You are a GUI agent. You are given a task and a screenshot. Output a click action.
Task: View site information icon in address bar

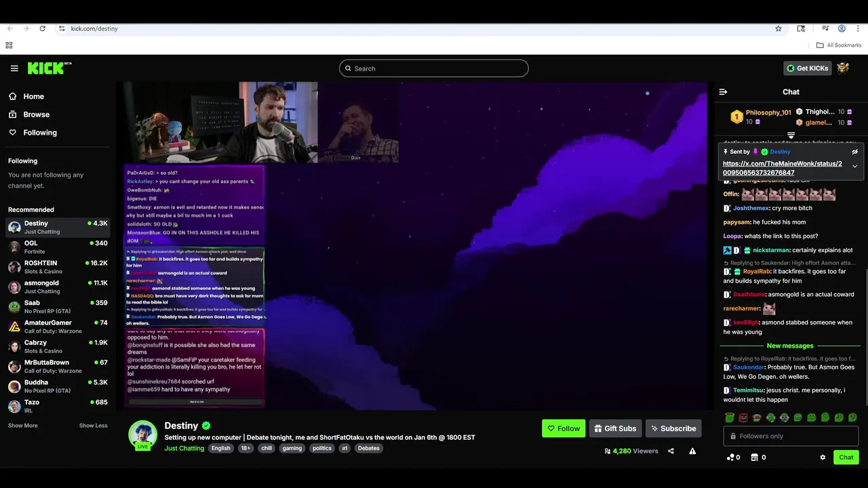pos(62,28)
